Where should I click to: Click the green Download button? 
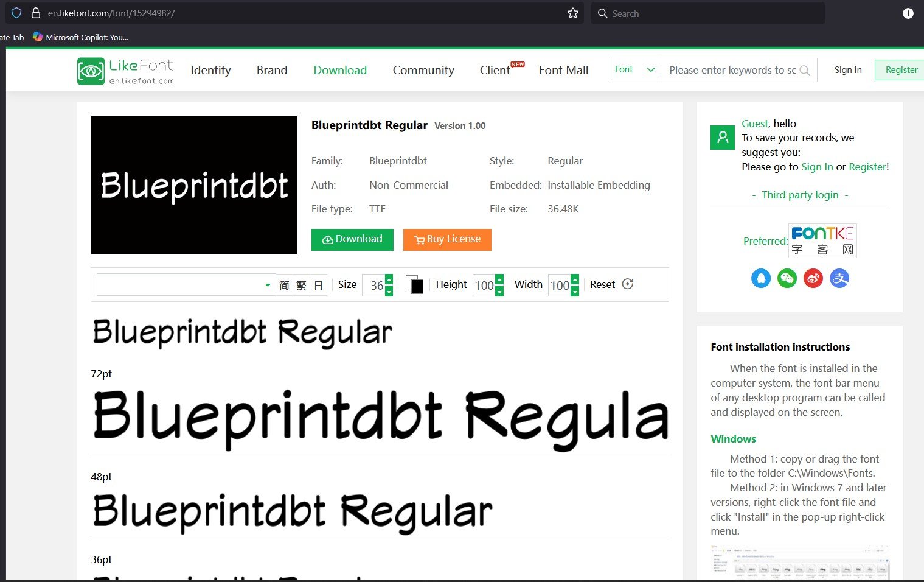tap(352, 239)
